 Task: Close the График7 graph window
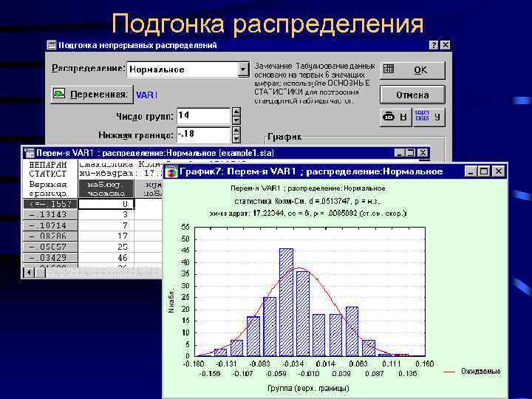[498, 171]
